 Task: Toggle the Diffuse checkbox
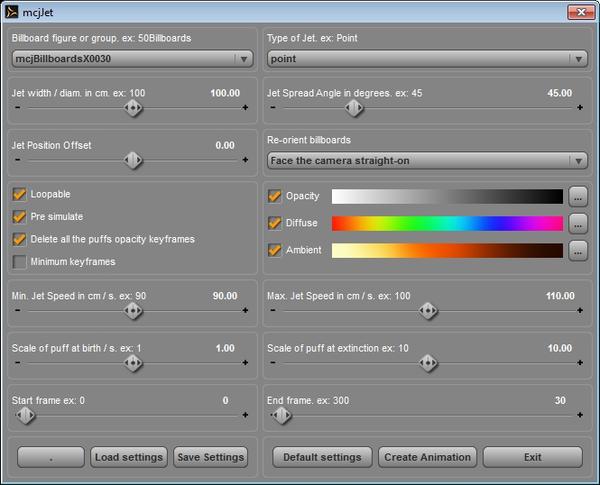click(x=274, y=223)
